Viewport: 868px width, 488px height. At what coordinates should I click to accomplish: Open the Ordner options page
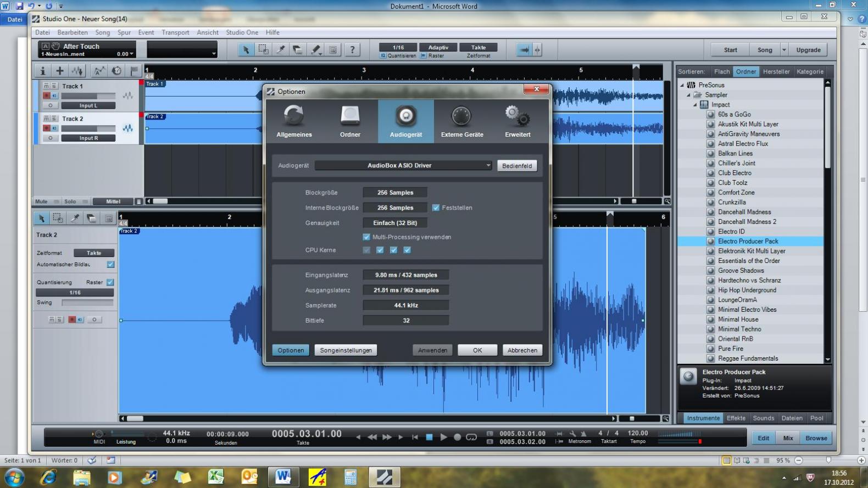pos(350,121)
